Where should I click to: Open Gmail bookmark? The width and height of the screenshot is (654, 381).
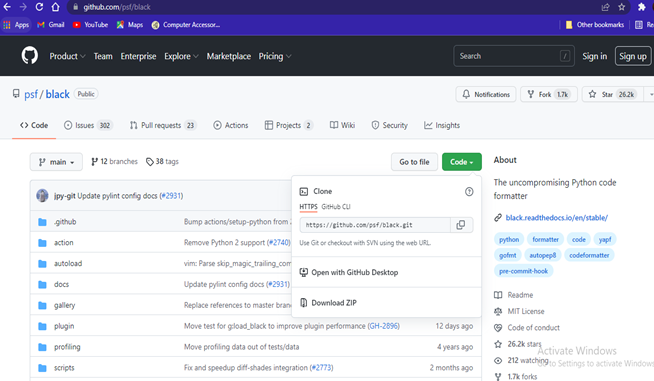pyautogui.click(x=51, y=25)
